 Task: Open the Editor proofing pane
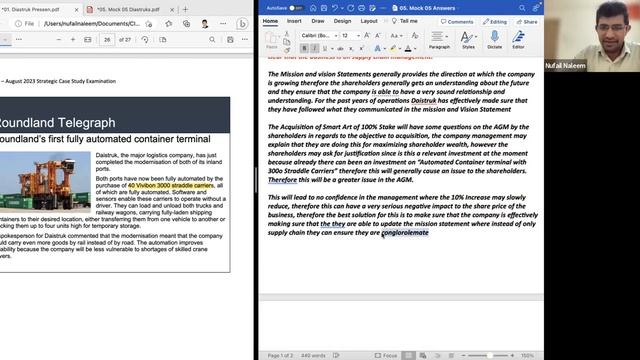pos(518,40)
